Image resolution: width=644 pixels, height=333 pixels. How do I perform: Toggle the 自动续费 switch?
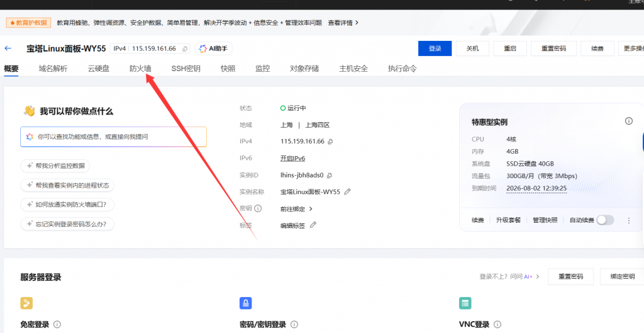pyautogui.click(x=605, y=220)
